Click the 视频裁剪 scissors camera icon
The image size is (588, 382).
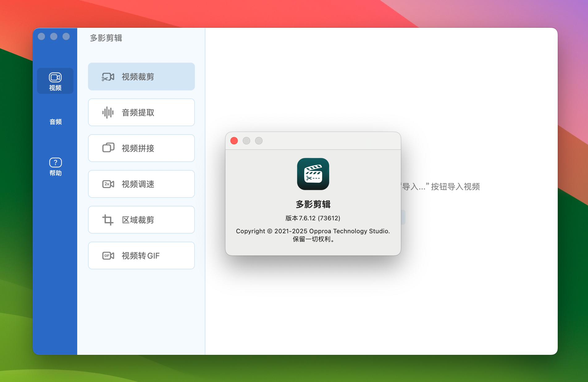(x=108, y=77)
